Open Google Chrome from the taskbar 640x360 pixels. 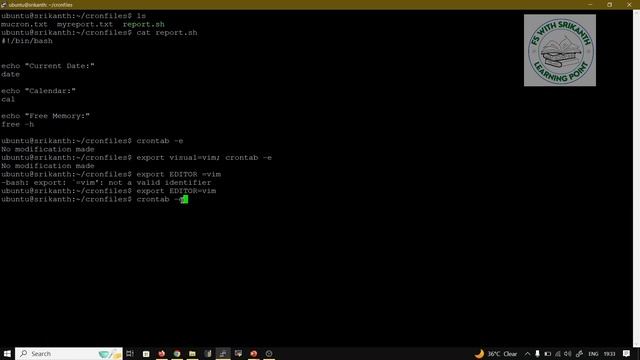tap(177, 353)
